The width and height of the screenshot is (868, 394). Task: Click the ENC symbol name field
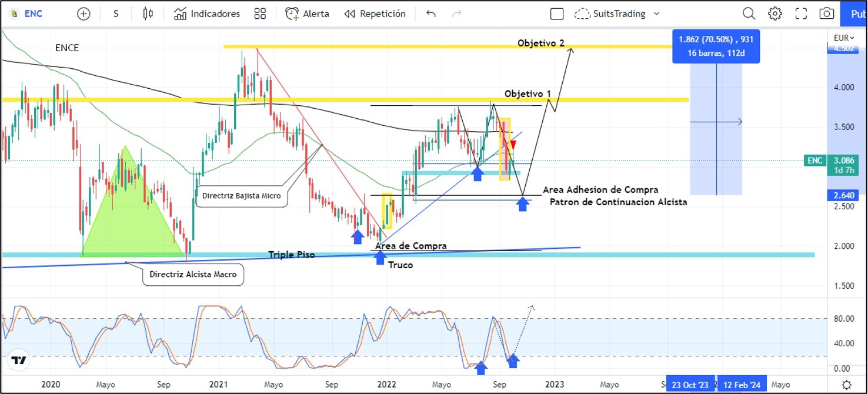point(33,14)
